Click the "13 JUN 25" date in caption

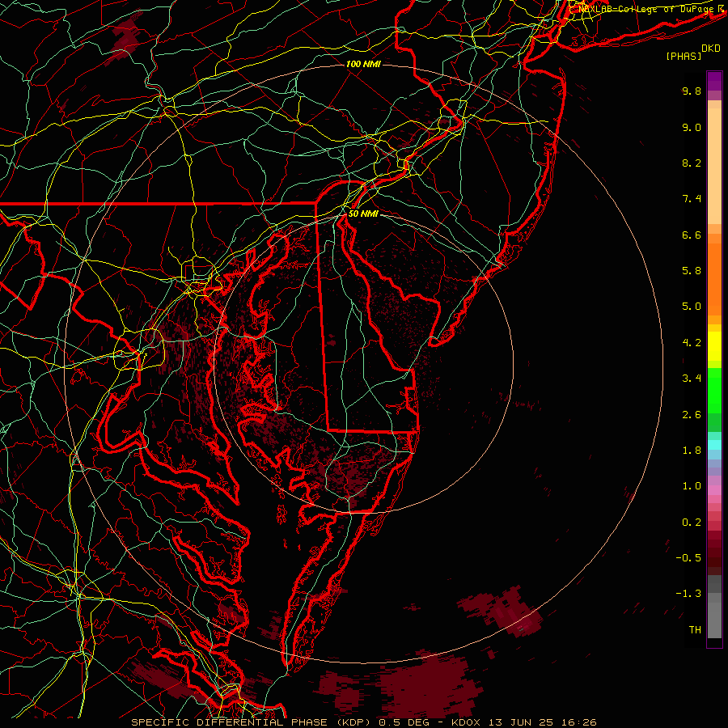[520, 722]
